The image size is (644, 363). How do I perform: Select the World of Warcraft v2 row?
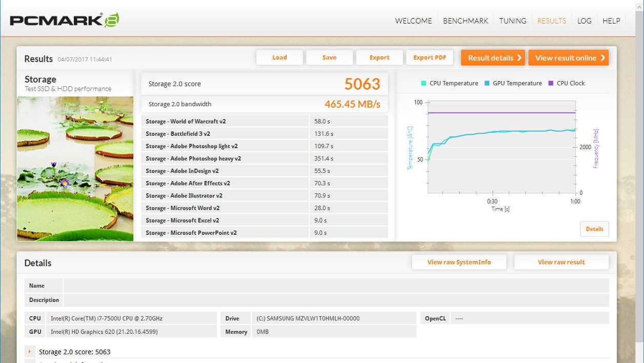coord(265,122)
